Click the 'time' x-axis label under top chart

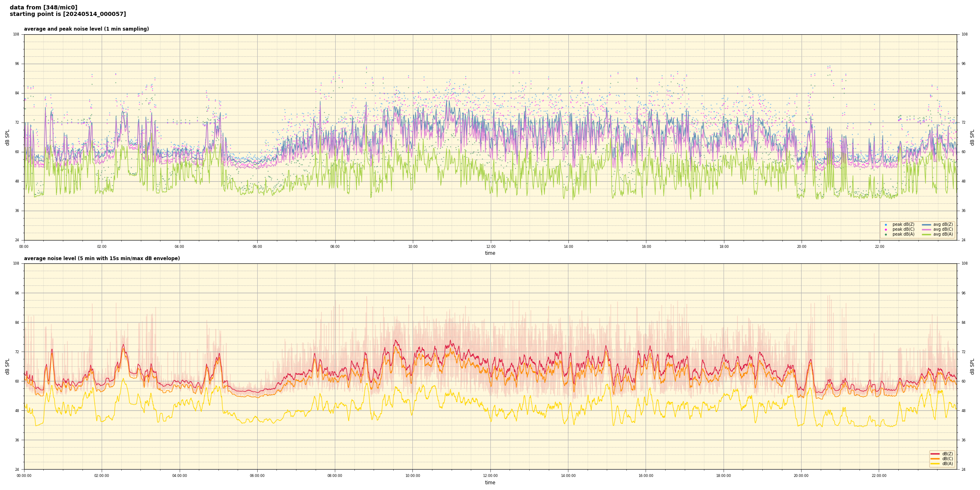click(x=490, y=253)
